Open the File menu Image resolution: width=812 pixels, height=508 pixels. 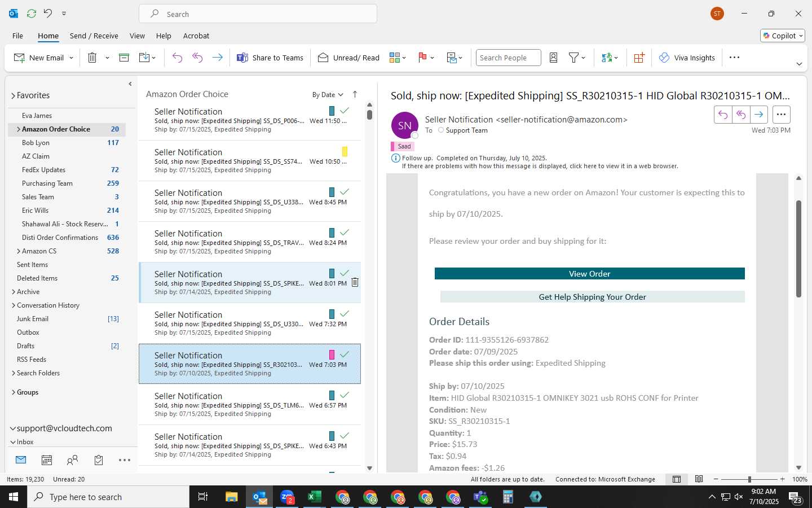(18, 36)
